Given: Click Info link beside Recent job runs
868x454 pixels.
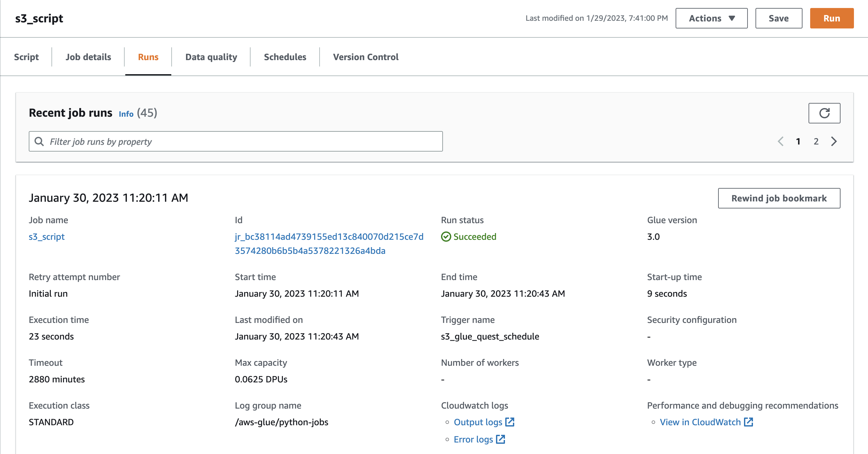Looking at the screenshot, I should pyautogui.click(x=126, y=114).
